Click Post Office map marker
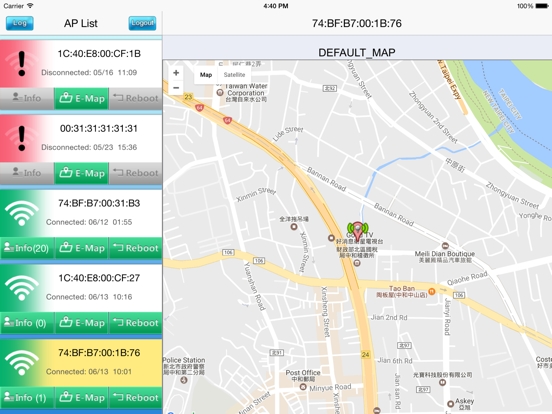This screenshot has width=552, height=414. click(x=303, y=387)
